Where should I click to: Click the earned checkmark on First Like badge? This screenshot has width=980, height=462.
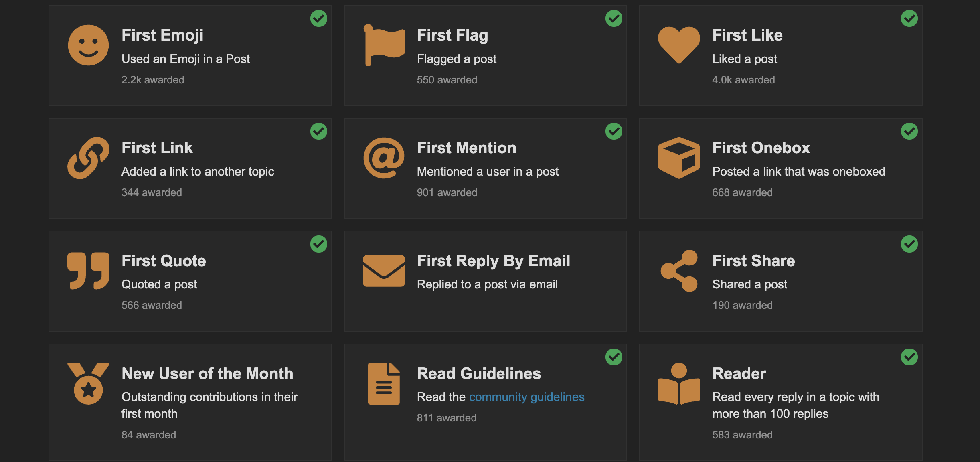[x=909, y=18]
